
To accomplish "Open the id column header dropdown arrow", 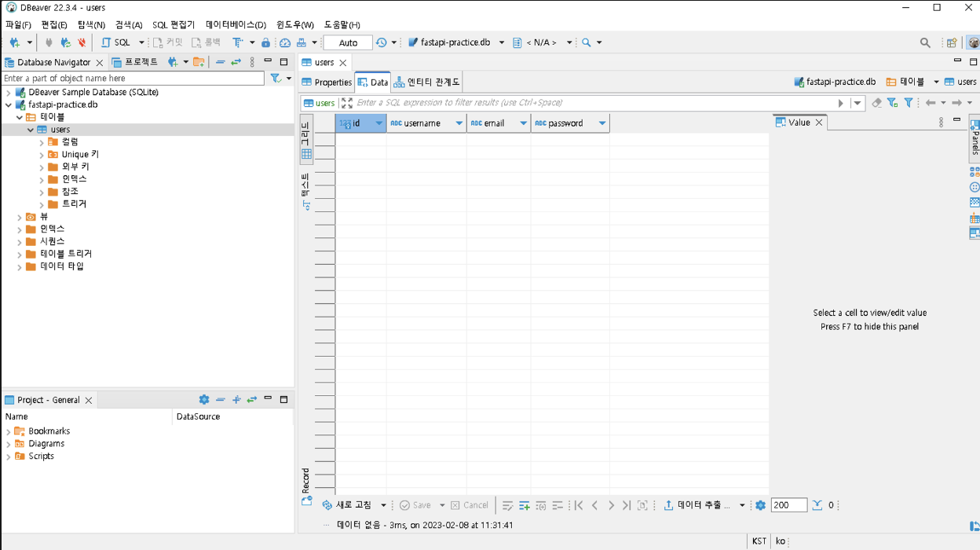I will [x=378, y=123].
